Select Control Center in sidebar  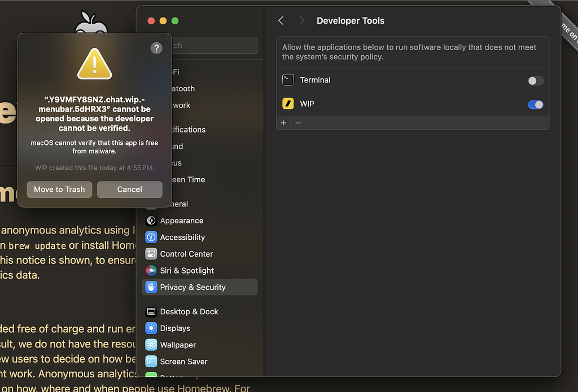[186, 254]
